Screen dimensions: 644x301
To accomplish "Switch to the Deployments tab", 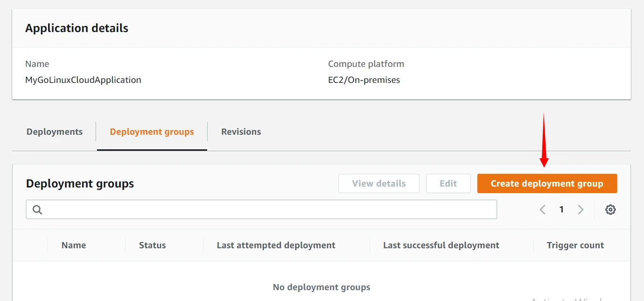I will pyautogui.click(x=55, y=132).
